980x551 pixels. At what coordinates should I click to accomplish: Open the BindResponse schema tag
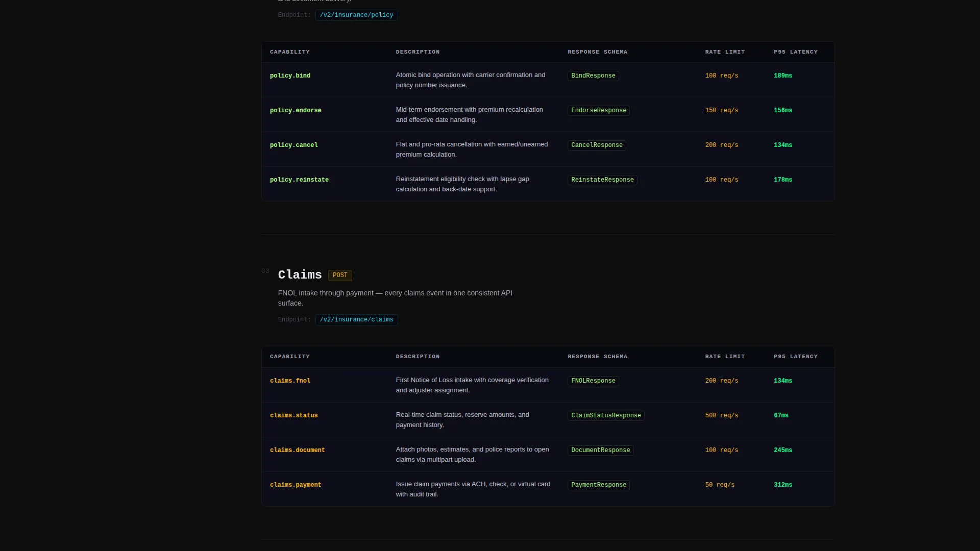pos(593,76)
